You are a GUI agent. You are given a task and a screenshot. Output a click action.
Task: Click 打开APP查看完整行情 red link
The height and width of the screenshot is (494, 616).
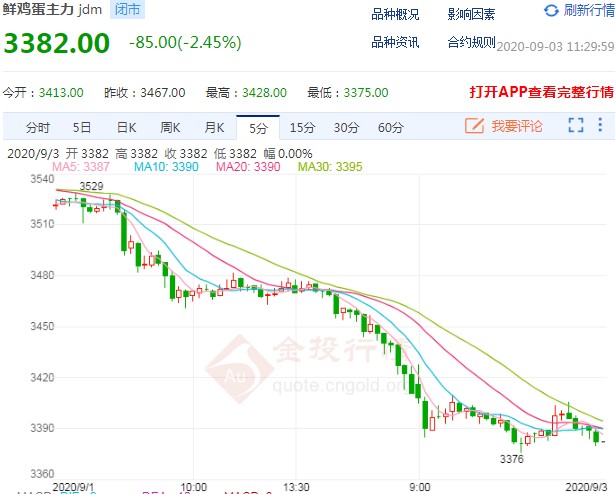coord(541,92)
